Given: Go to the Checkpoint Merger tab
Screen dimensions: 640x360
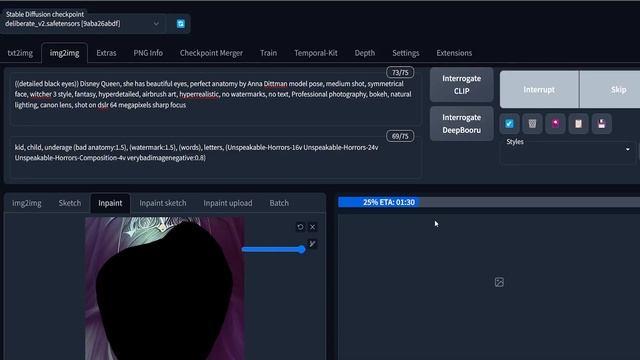Looking at the screenshot, I should click(211, 53).
